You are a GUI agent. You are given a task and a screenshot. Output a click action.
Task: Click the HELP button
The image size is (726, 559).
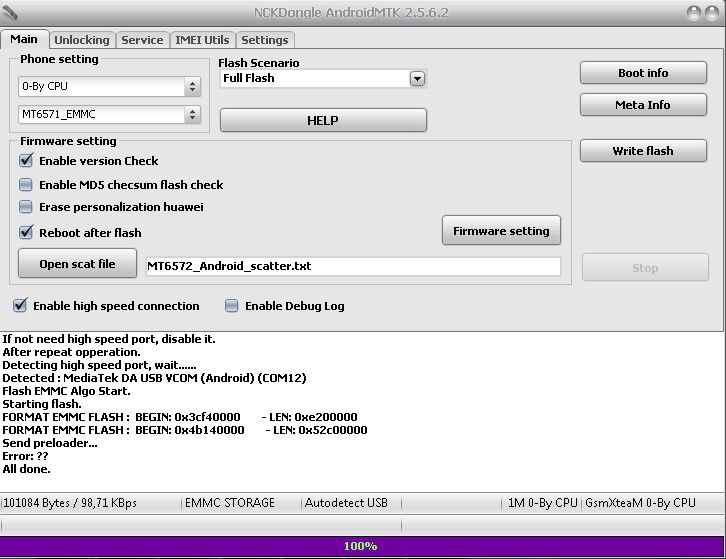coord(323,120)
